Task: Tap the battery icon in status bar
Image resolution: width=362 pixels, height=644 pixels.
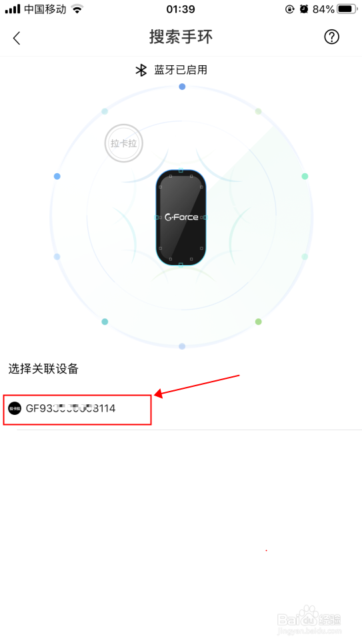Action: tap(347, 9)
